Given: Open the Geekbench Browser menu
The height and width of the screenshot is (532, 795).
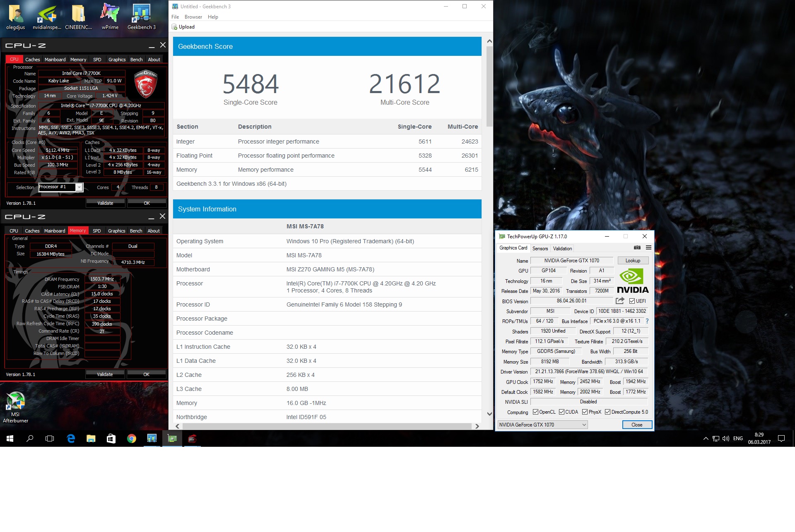Looking at the screenshot, I should (193, 17).
